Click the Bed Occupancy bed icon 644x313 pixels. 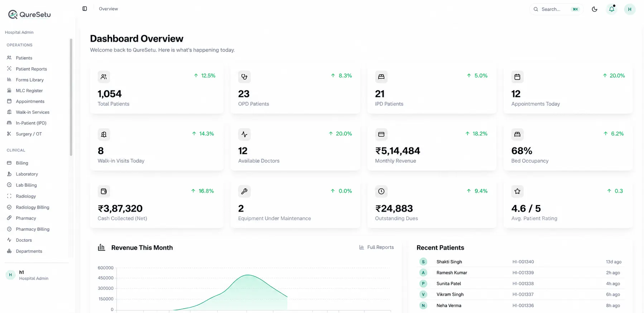[x=517, y=135]
